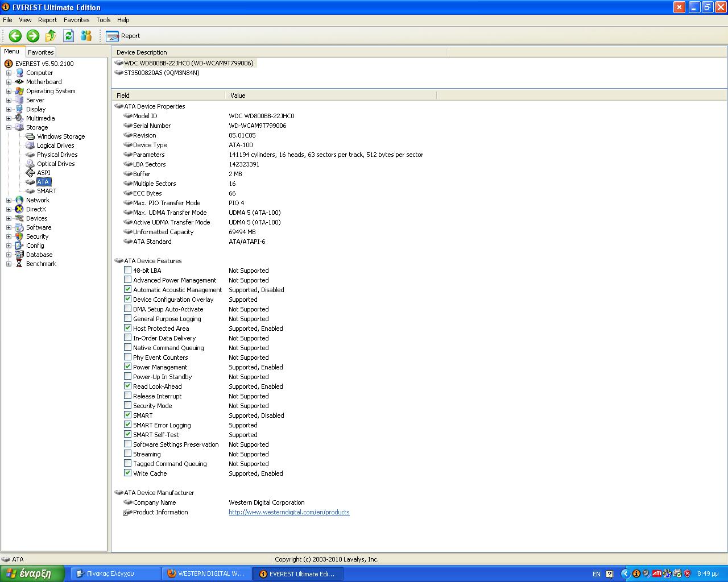Select the EVEREST v5.50.2100 root node
Image resolution: width=728 pixels, height=582 pixels.
[44, 64]
